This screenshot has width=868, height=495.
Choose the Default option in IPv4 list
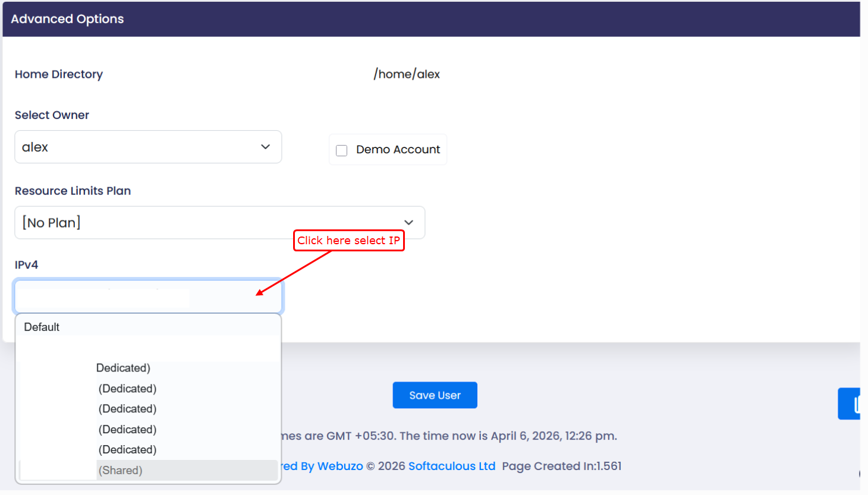coord(42,327)
